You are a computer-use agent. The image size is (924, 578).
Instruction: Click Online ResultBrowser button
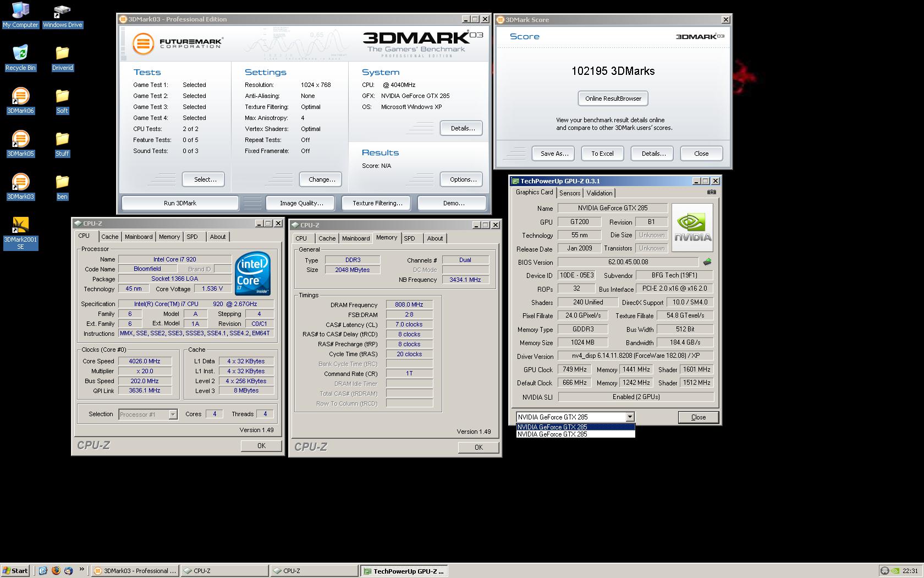tap(613, 99)
